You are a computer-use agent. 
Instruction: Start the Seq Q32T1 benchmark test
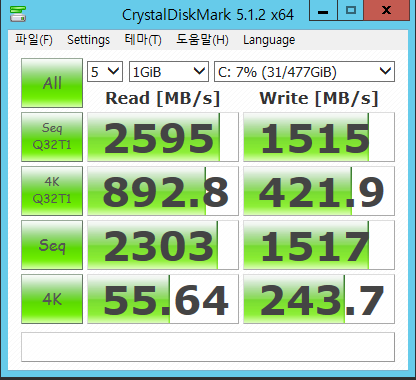[52, 137]
